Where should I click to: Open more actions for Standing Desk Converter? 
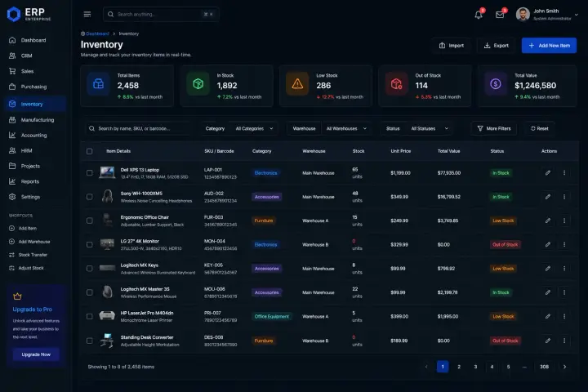pyautogui.click(x=564, y=341)
